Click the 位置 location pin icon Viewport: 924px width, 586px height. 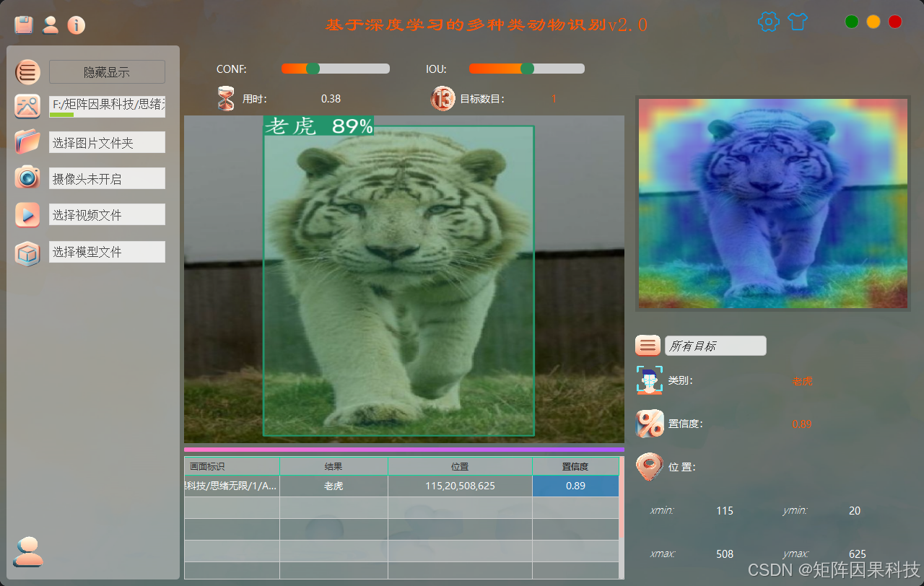(x=649, y=467)
